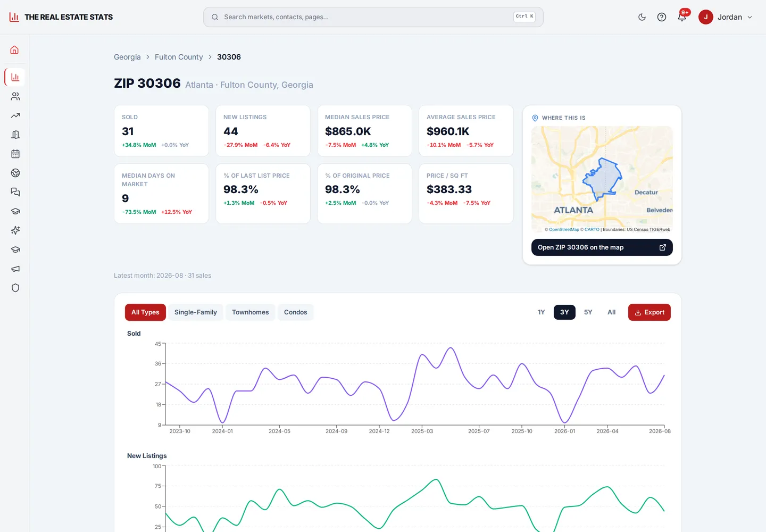
Task: Click the Price / Sq Ft value $383.33
Action: tap(449, 189)
